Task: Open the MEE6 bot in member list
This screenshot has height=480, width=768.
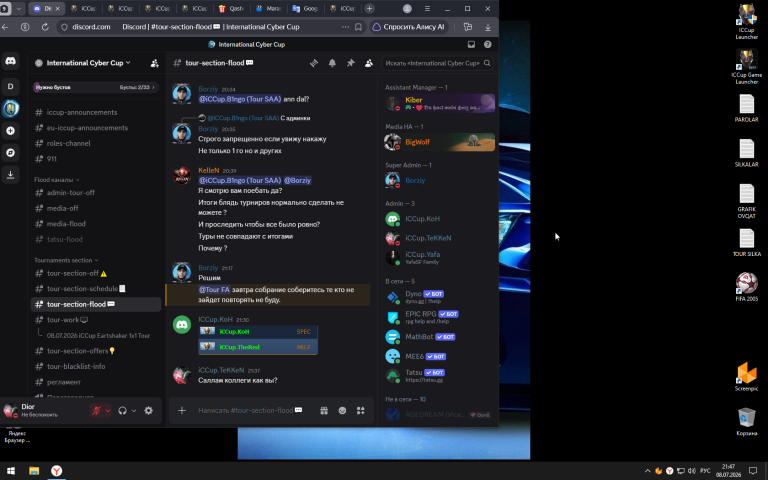Action: [x=439, y=356]
